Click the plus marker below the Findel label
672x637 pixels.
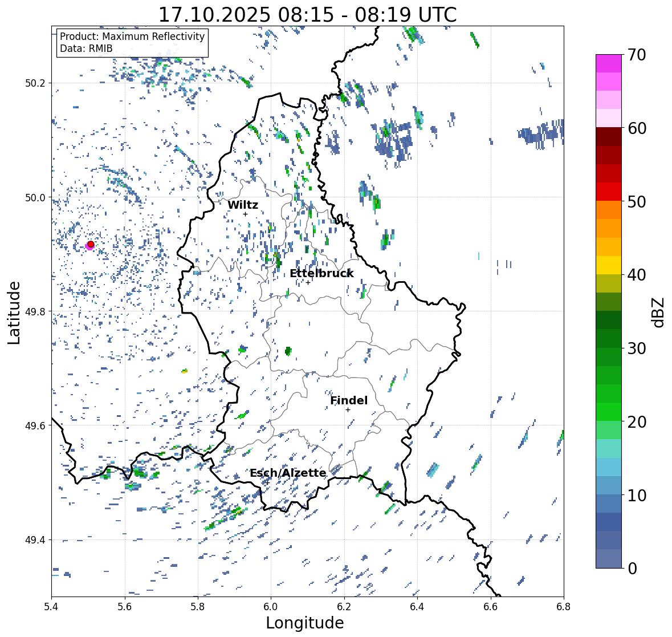(x=348, y=410)
